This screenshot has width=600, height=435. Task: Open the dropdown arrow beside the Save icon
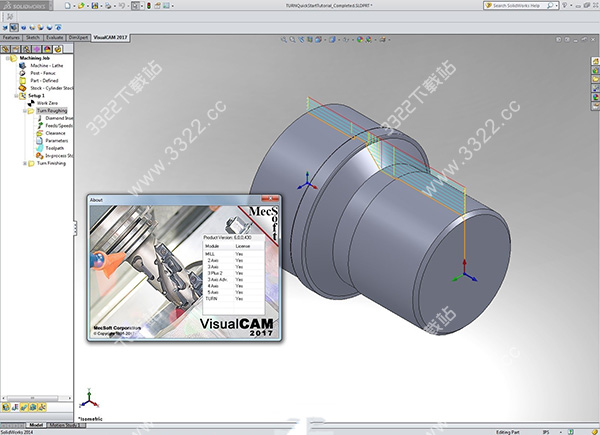click(x=101, y=6)
